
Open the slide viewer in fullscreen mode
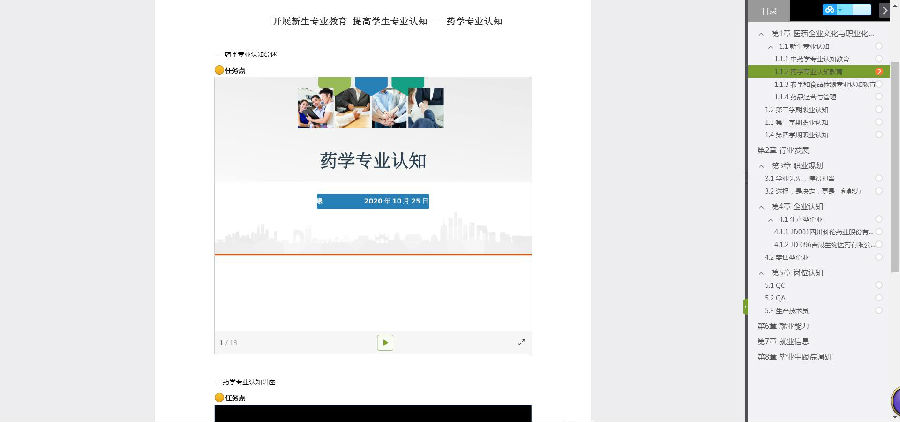(521, 342)
